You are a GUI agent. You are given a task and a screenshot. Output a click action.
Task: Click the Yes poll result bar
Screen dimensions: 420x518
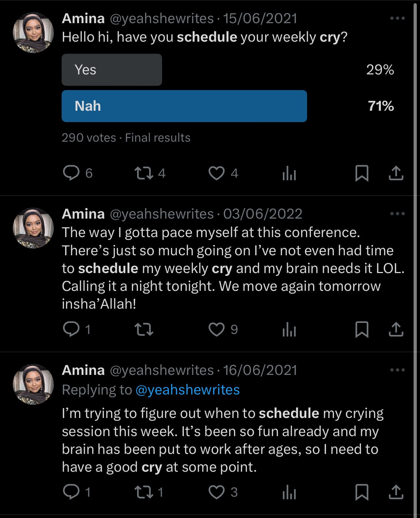(x=112, y=70)
